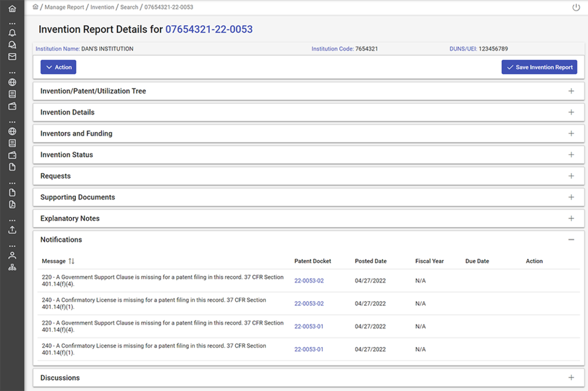This screenshot has height=391, width=588.
Task: Go to Manage Report in the breadcrumb
Action: coord(64,7)
